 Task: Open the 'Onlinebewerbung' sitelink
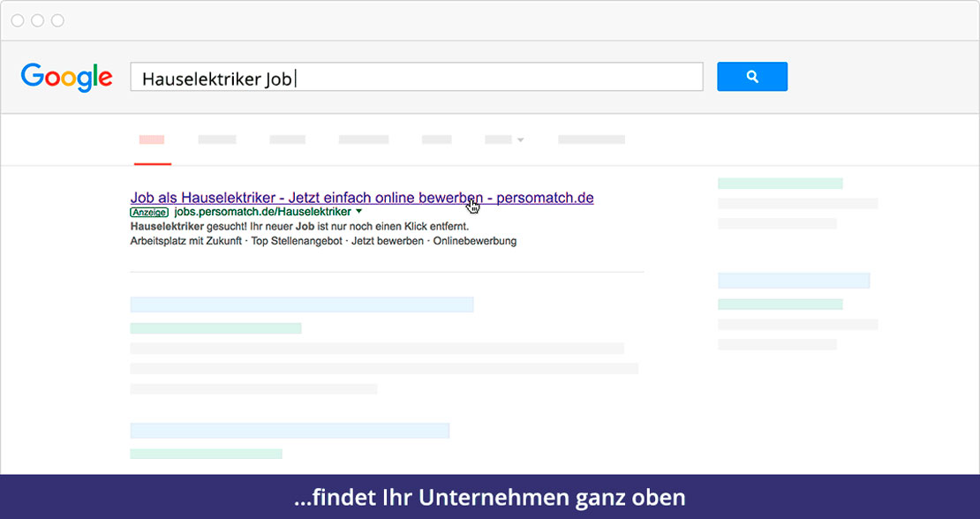tap(475, 241)
